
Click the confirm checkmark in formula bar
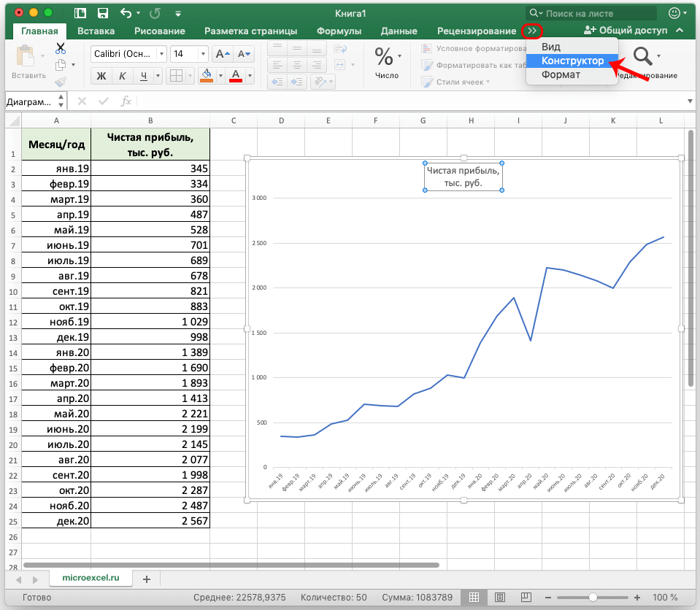click(x=104, y=101)
